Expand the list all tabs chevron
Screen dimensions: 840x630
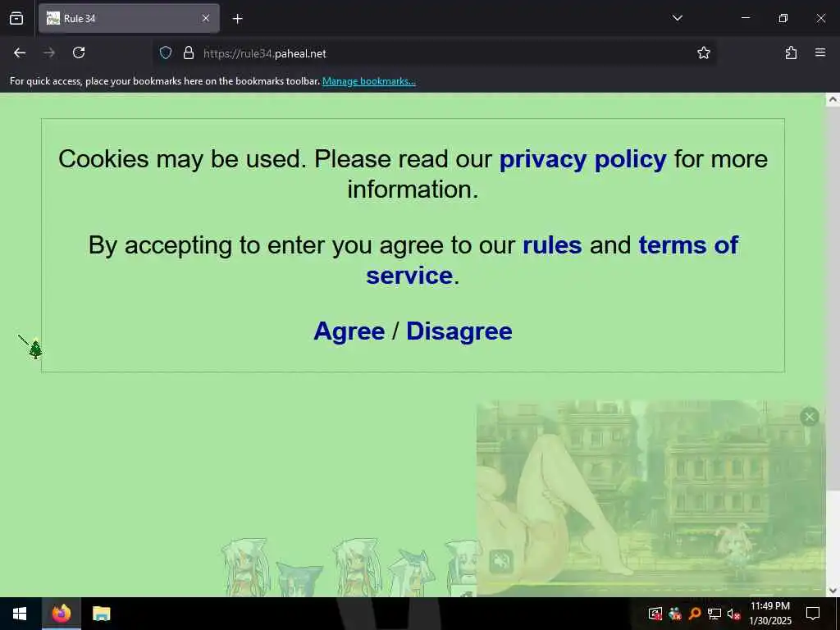(677, 18)
